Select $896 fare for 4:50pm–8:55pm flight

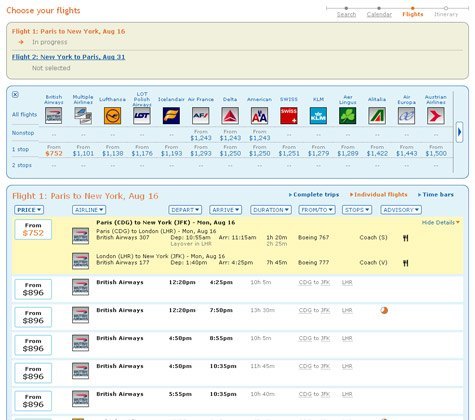33,345
